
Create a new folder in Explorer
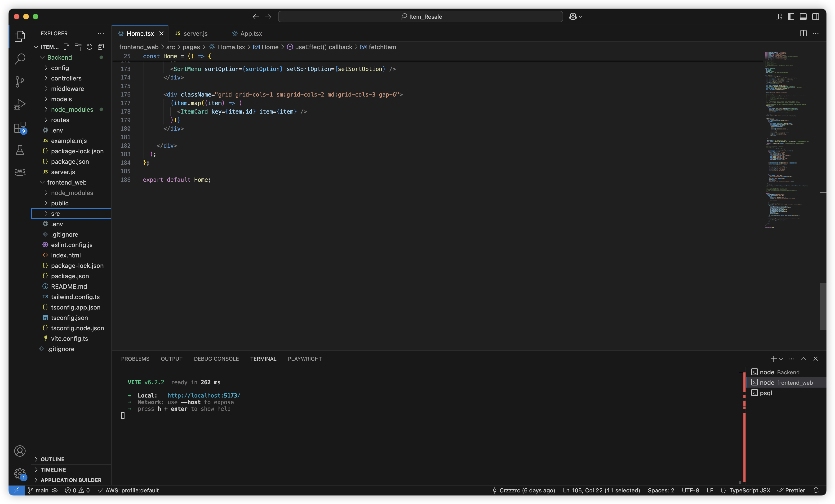pyautogui.click(x=78, y=47)
